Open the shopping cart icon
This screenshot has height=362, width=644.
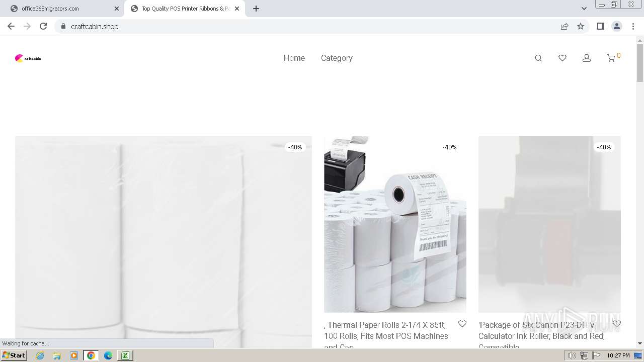pyautogui.click(x=611, y=58)
